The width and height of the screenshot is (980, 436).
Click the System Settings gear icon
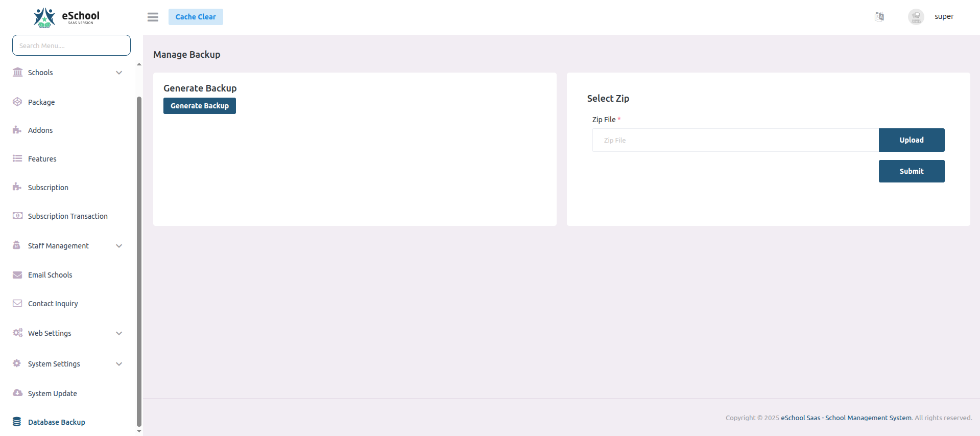pos(17,363)
